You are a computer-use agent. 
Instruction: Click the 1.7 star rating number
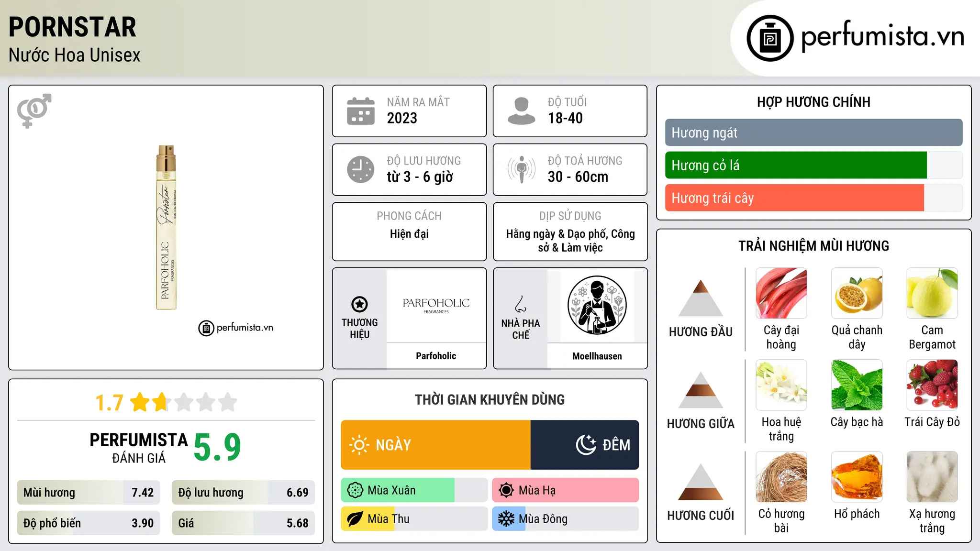(x=109, y=403)
